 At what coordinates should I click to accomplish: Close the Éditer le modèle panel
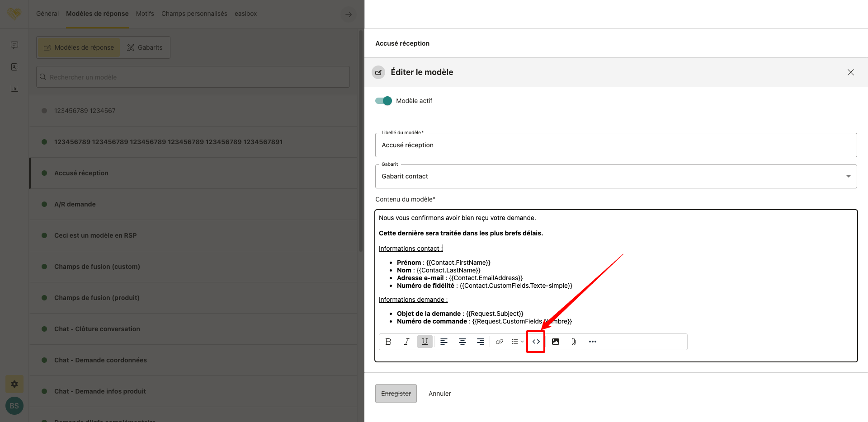[x=850, y=72]
